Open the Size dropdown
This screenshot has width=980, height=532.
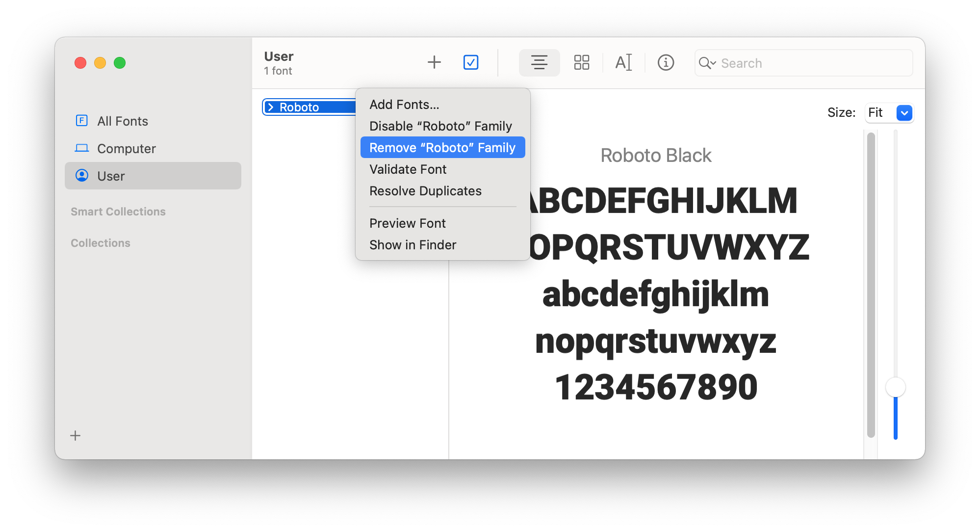(904, 113)
